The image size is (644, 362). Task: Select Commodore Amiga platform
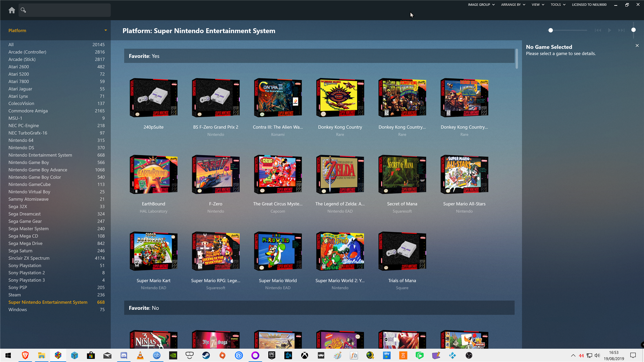coord(56,111)
